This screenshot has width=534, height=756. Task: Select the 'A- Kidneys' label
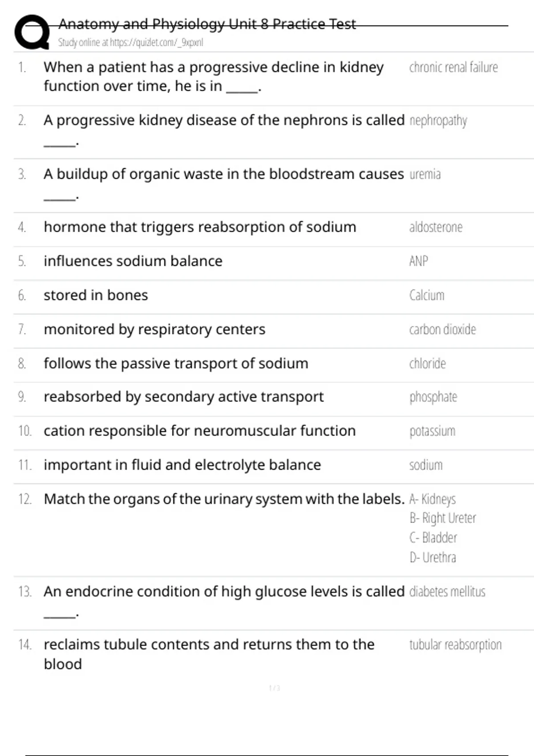432,499
